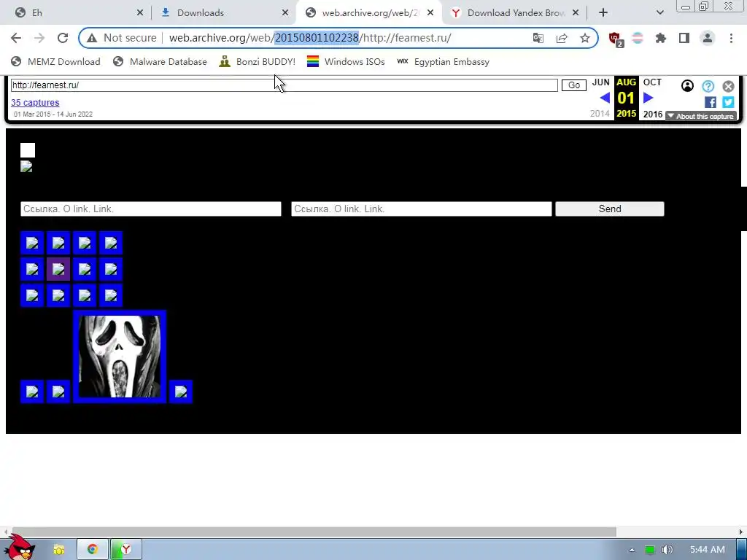Open the Chrome profile avatar icon

coord(708,38)
